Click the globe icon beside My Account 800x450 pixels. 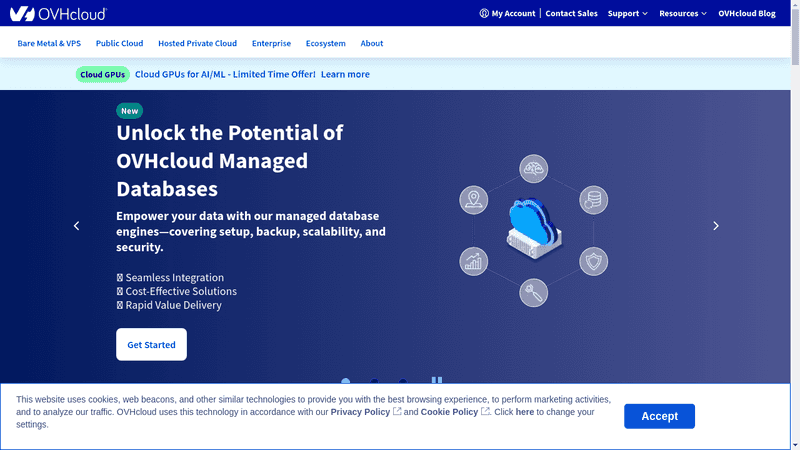coord(484,14)
